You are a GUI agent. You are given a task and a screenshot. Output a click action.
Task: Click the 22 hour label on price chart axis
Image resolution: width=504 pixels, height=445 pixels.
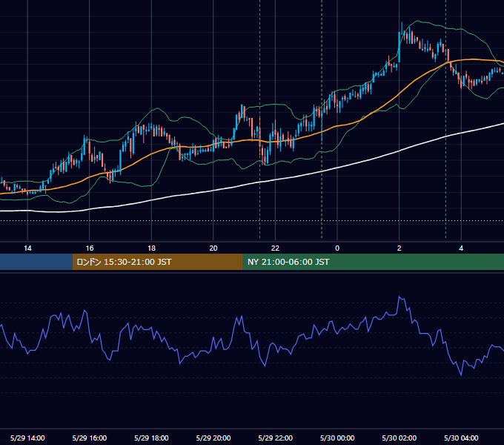[x=275, y=248]
